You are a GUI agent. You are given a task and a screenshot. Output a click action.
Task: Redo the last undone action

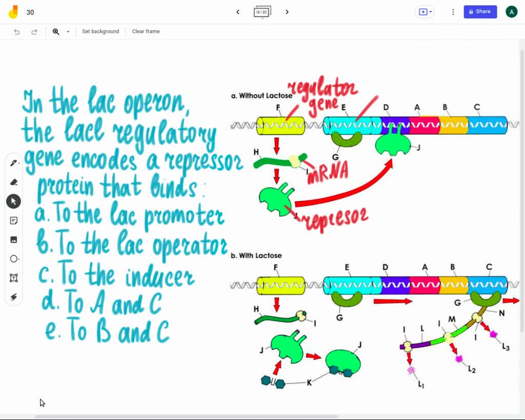[x=34, y=31]
